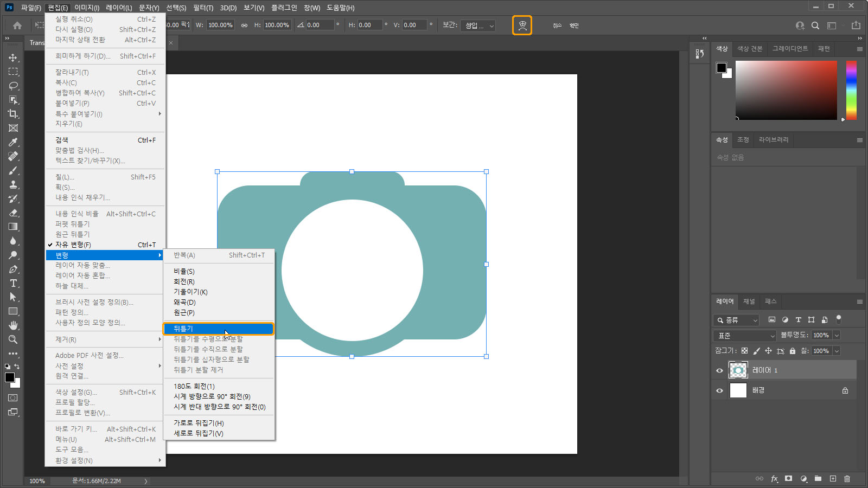This screenshot has height=488, width=868.
Task: Toggle the warp mode switch button
Action: coord(522,25)
